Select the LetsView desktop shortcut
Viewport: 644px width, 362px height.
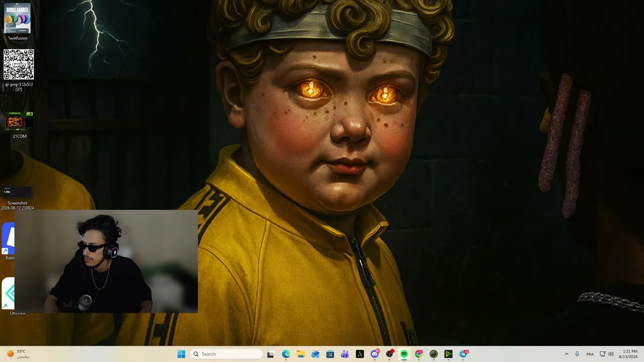pos(8,297)
